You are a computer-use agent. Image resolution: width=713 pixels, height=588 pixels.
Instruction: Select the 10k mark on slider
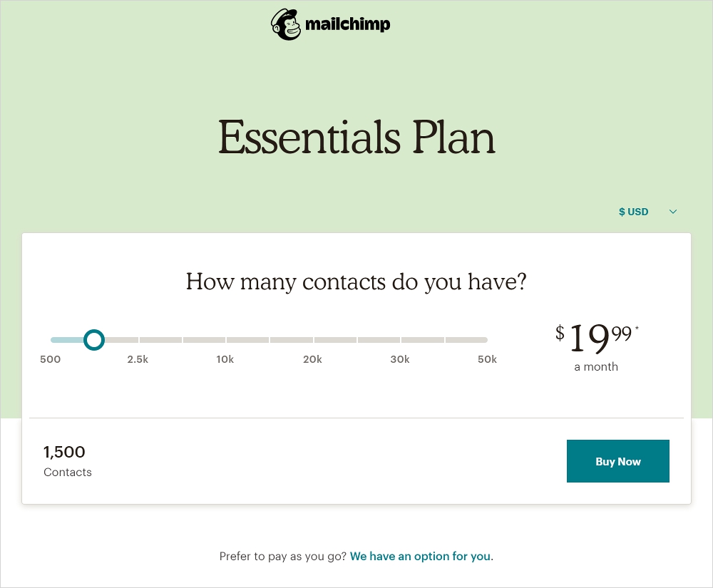pyautogui.click(x=225, y=359)
